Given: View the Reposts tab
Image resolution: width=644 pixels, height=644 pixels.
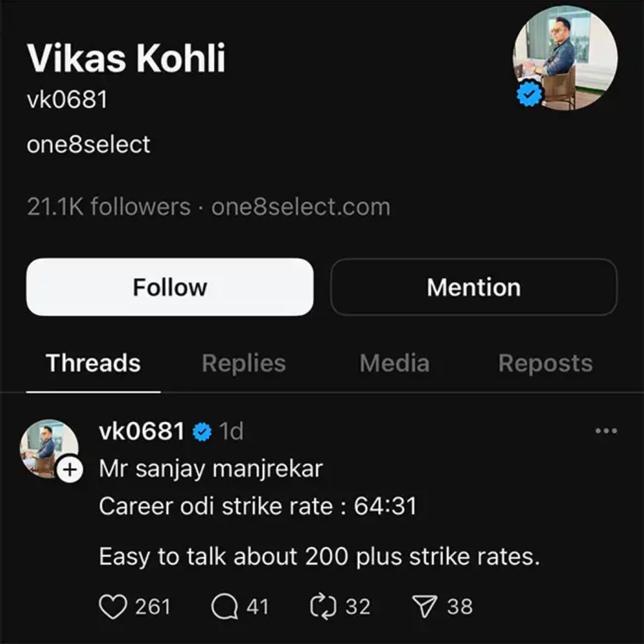Looking at the screenshot, I should [545, 363].
